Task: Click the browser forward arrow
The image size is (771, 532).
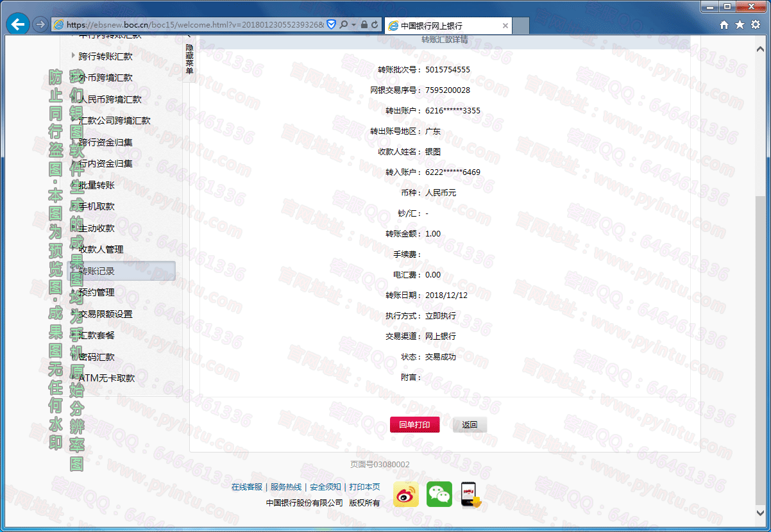Action: point(40,25)
